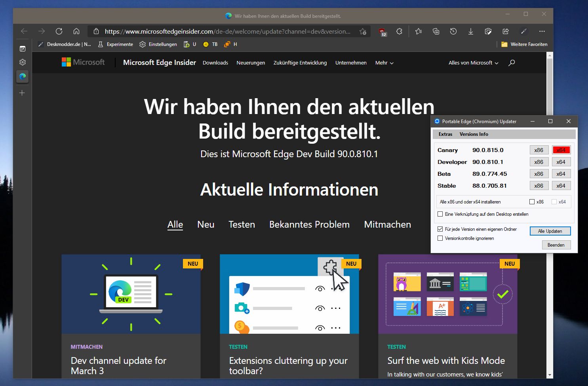The height and width of the screenshot is (386, 588).
Task: Open the Downloads arrow icon in toolbar
Action: (x=471, y=31)
